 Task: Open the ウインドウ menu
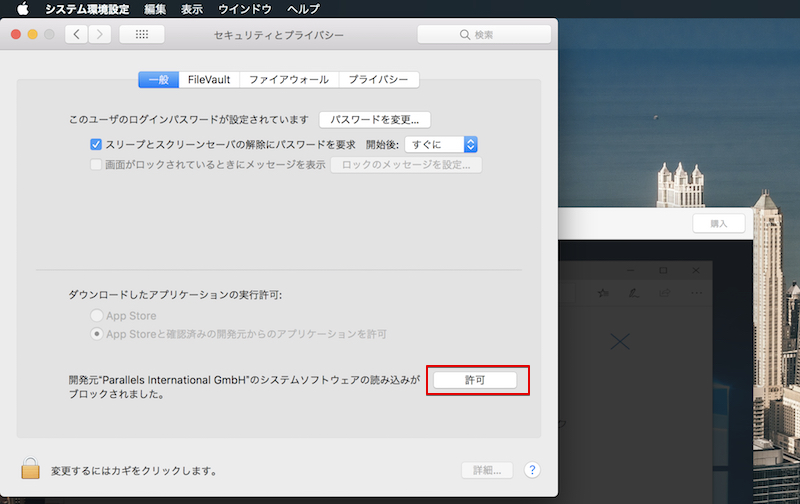(246, 8)
